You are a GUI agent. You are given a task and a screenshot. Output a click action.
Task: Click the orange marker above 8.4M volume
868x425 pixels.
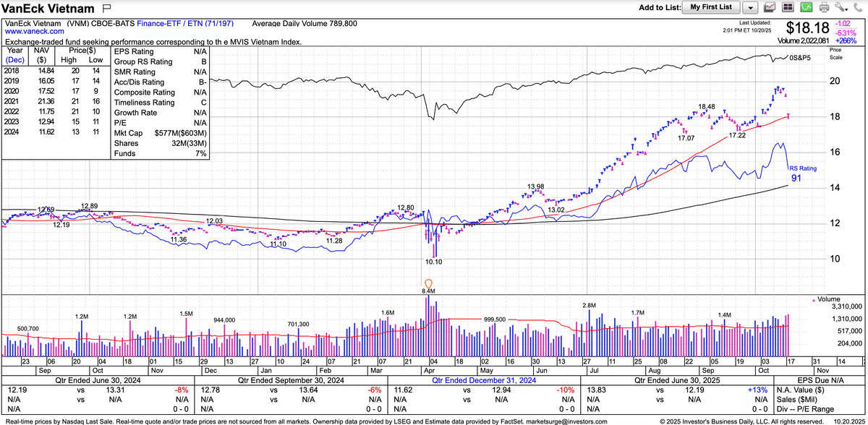click(x=428, y=283)
